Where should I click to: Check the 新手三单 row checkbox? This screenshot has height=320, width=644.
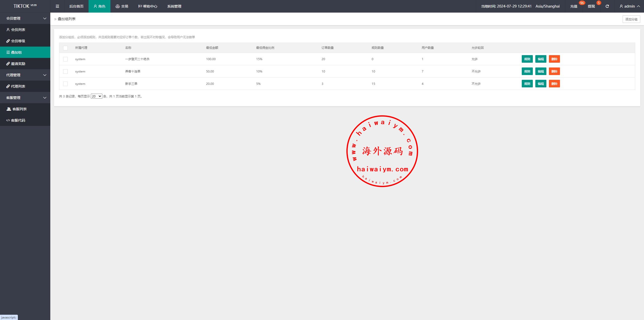[65, 84]
